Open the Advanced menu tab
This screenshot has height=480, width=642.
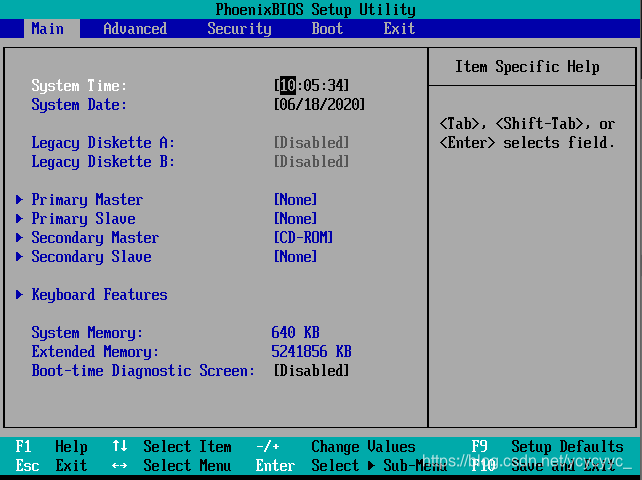pos(135,29)
